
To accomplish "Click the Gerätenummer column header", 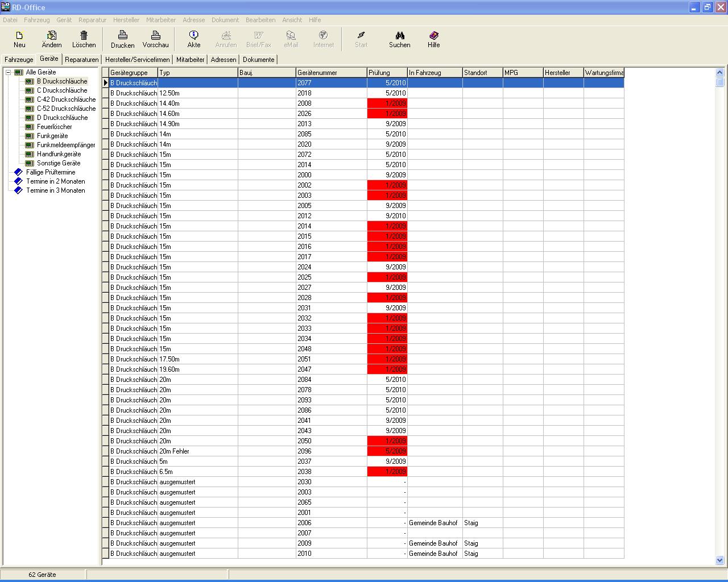I will (331, 73).
